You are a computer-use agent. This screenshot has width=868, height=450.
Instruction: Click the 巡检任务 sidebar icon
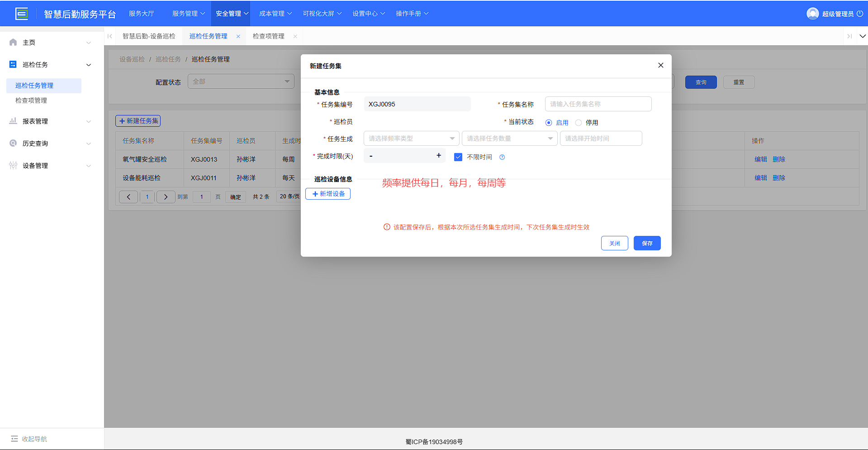(x=13, y=64)
